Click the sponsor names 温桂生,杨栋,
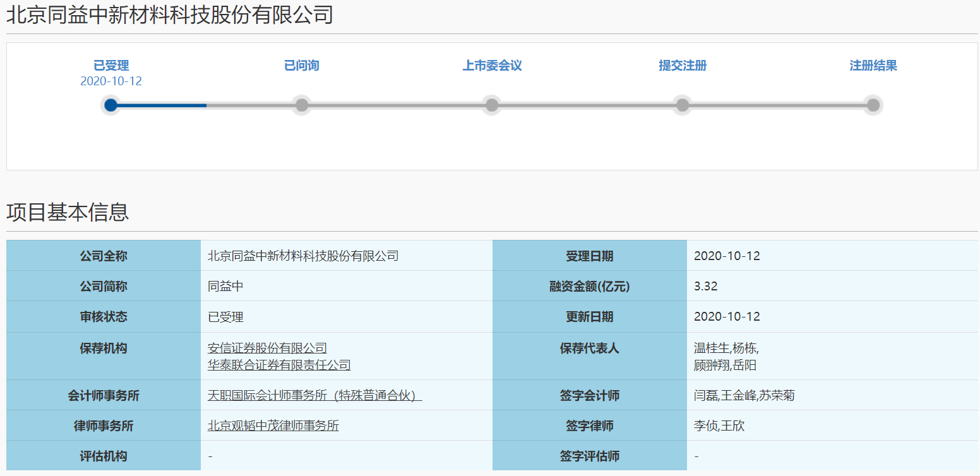The height and width of the screenshot is (476, 980). click(x=726, y=348)
